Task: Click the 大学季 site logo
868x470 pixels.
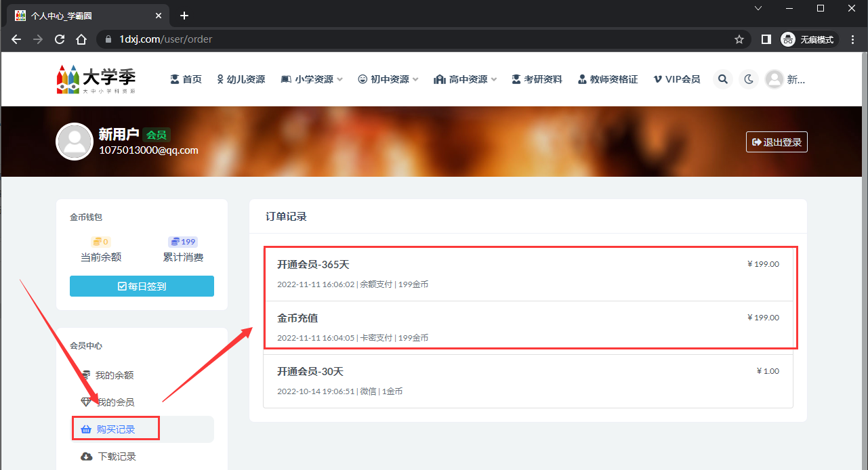Action: [x=96, y=79]
